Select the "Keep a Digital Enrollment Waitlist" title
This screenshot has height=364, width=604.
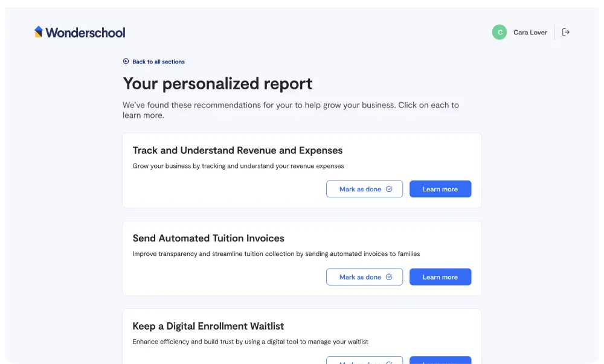pyautogui.click(x=208, y=327)
